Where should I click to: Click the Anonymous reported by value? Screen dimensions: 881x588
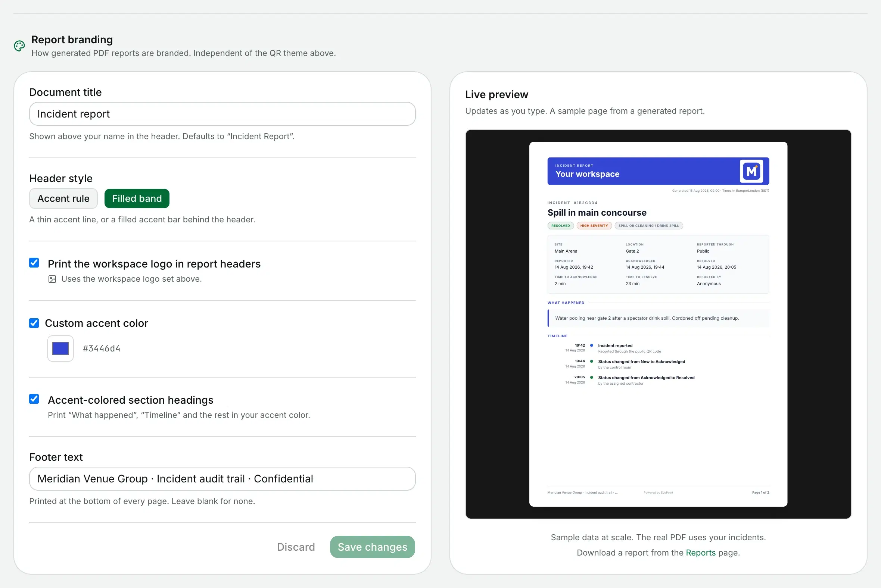[x=709, y=284]
